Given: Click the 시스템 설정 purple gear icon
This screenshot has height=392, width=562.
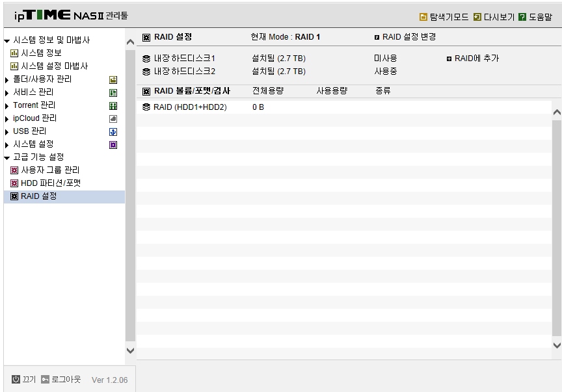Looking at the screenshot, I should pyautogui.click(x=113, y=145).
